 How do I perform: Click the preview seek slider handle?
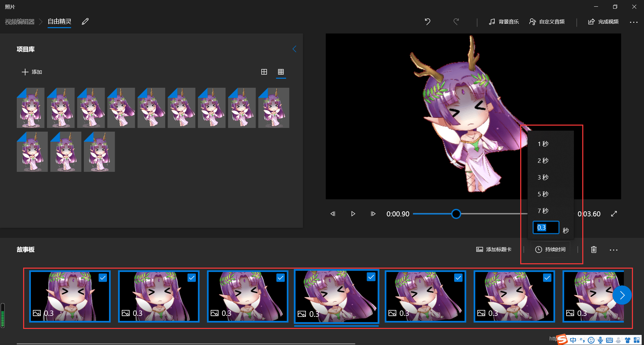tap(456, 214)
